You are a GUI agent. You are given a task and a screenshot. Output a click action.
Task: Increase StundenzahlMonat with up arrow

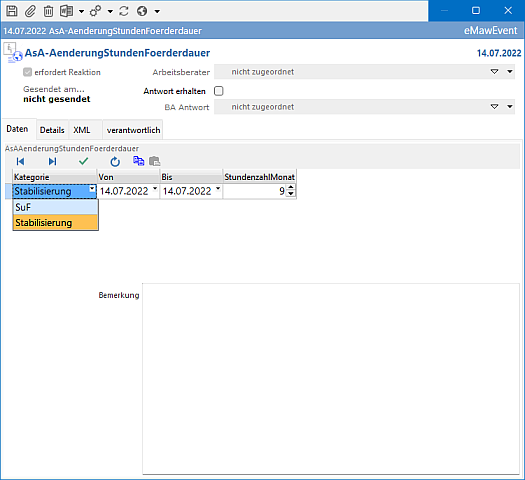pyautogui.click(x=291, y=188)
